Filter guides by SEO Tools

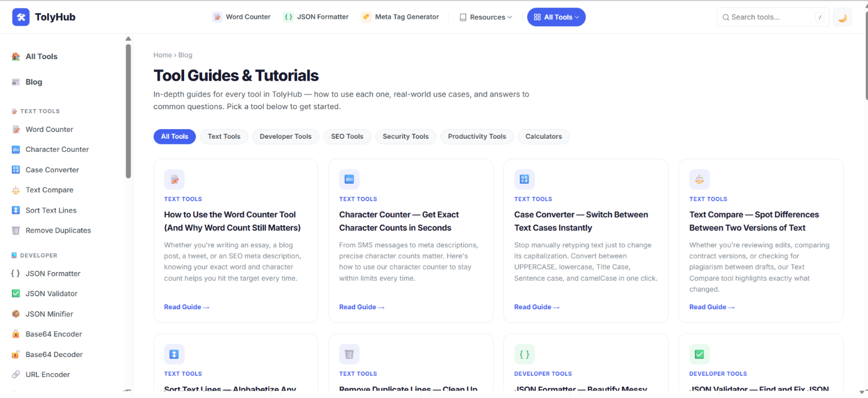(347, 136)
